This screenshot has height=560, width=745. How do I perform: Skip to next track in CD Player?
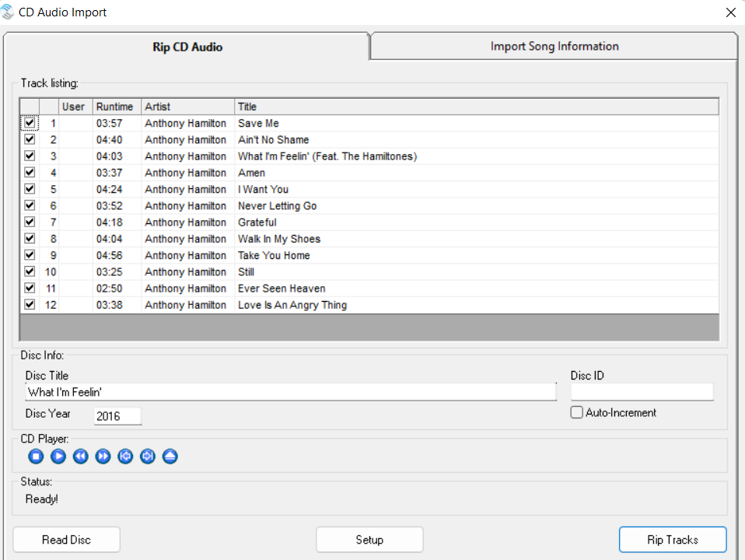point(148,457)
